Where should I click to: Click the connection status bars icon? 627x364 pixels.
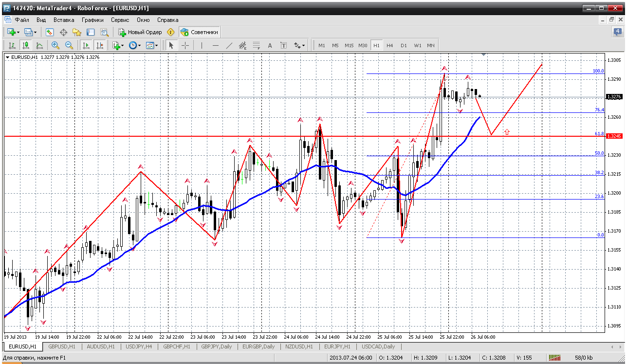555,358
